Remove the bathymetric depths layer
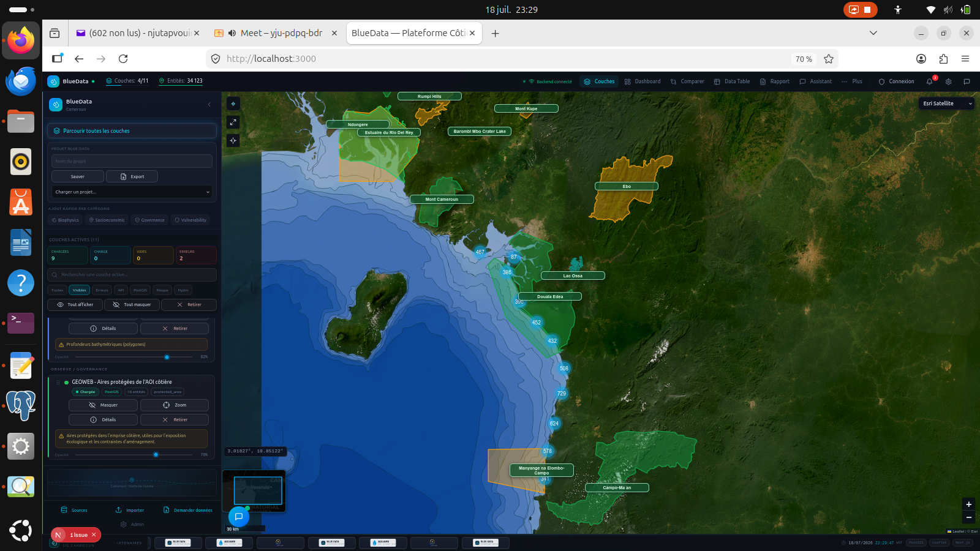This screenshot has height=551, width=980. pyautogui.click(x=175, y=329)
